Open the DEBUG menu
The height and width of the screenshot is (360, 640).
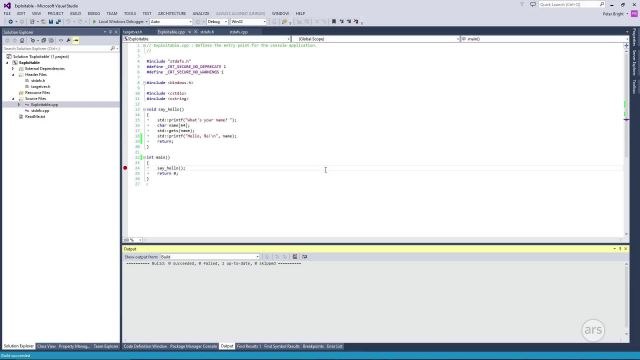point(94,13)
